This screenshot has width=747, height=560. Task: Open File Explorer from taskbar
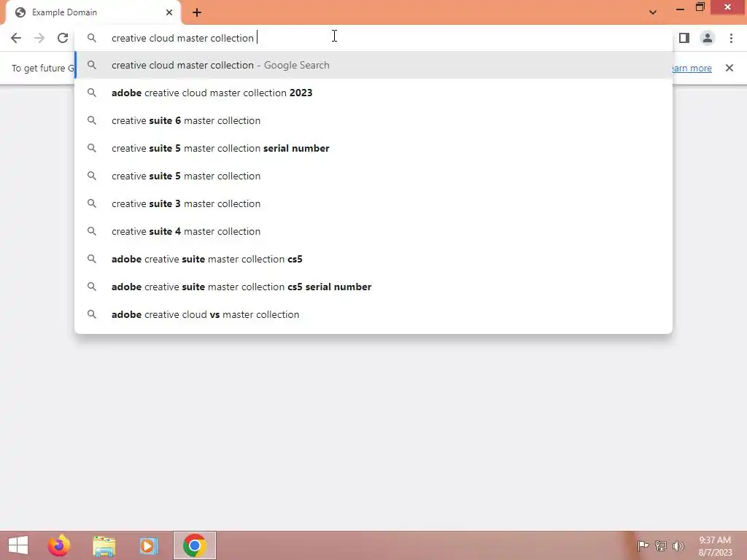point(104,545)
